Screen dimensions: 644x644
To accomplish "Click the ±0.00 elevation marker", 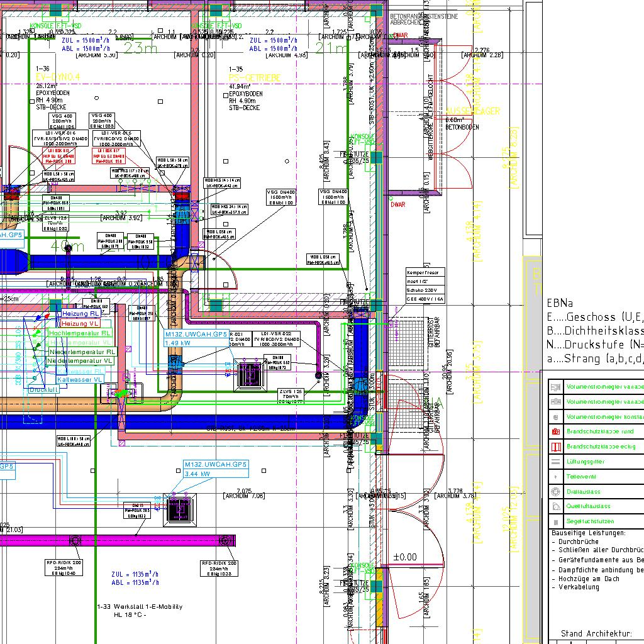I will pos(405,557).
